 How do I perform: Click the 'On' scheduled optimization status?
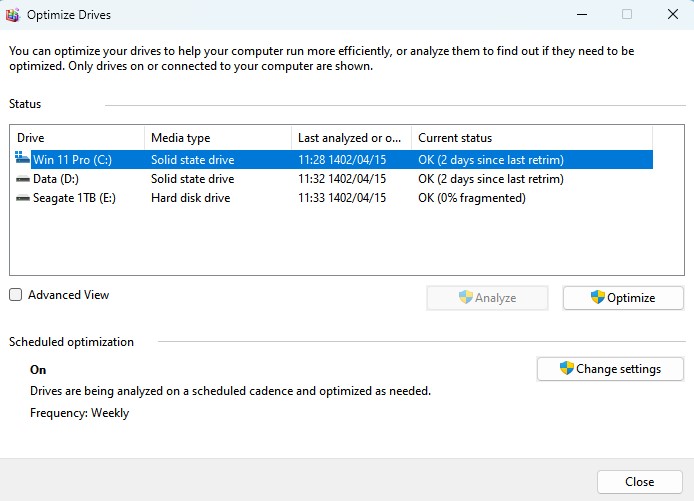(38, 370)
